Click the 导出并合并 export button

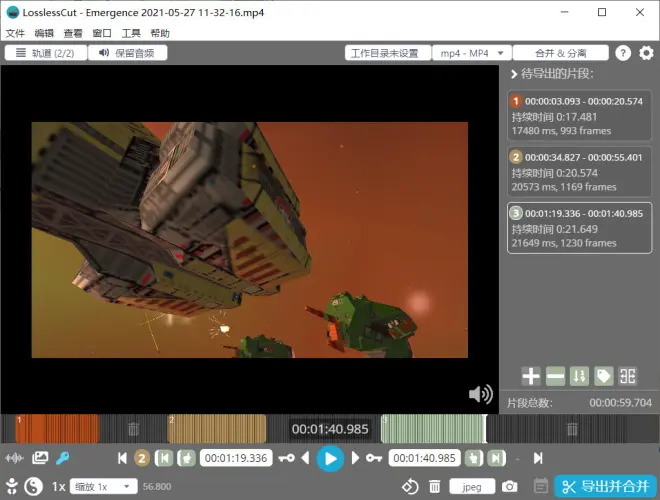[x=605, y=487]
